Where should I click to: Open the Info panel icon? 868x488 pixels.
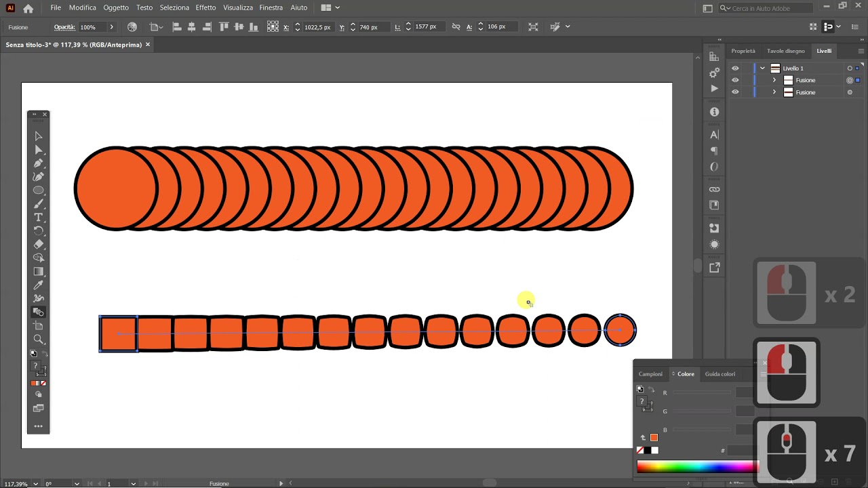coord(714,112)
